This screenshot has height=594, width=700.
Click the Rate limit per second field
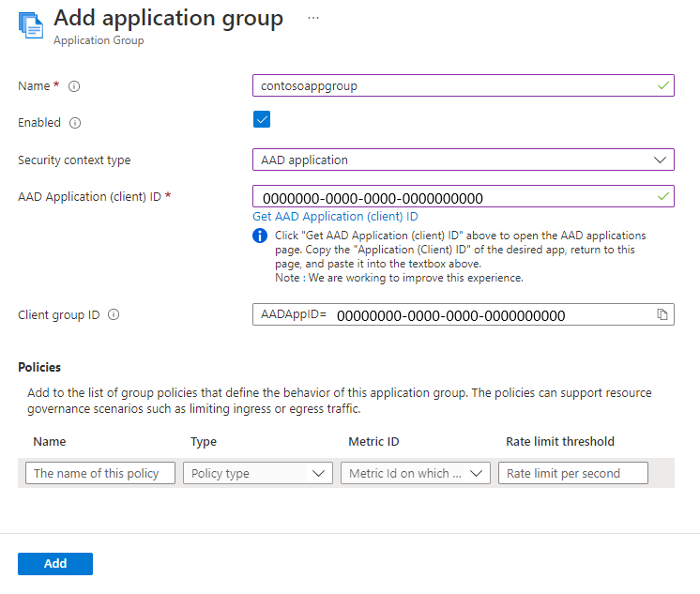[572, 473]
